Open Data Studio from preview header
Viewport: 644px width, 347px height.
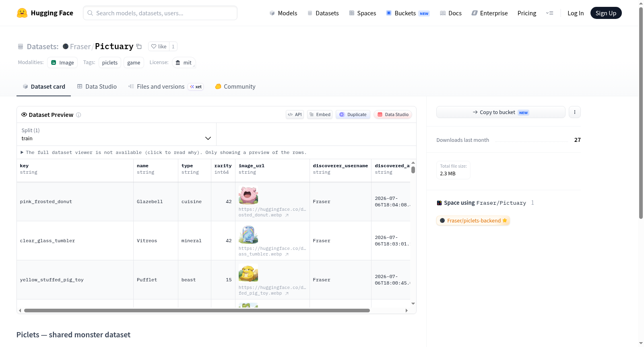click(392, 114)
